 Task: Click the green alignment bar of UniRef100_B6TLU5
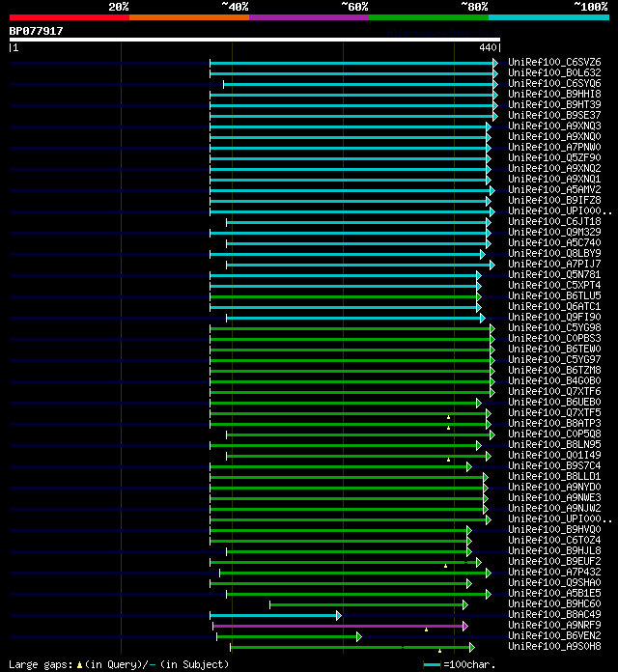[344, 296]
